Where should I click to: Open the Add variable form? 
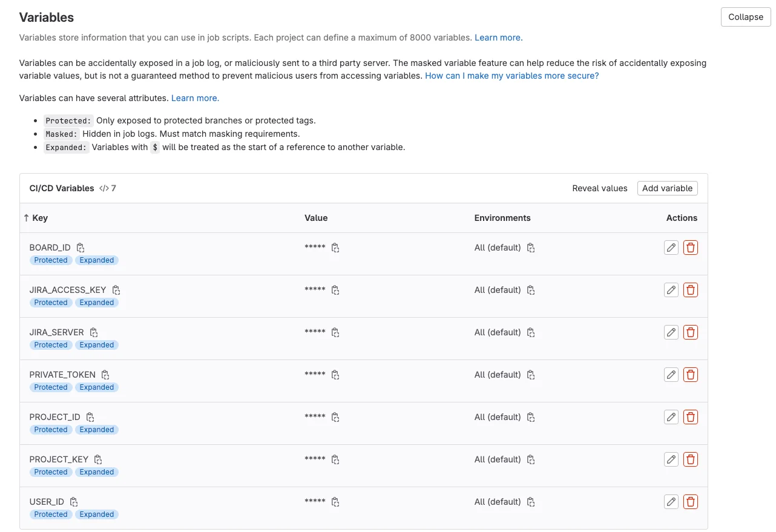click(668, 188)
